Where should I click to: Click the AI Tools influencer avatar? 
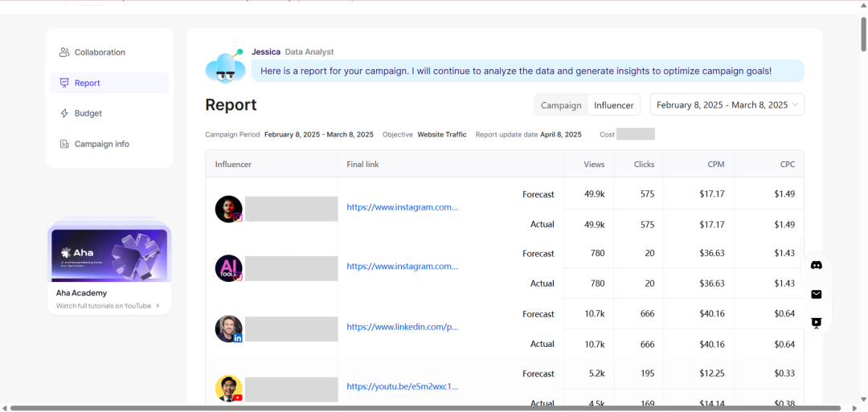coord(228,268)
